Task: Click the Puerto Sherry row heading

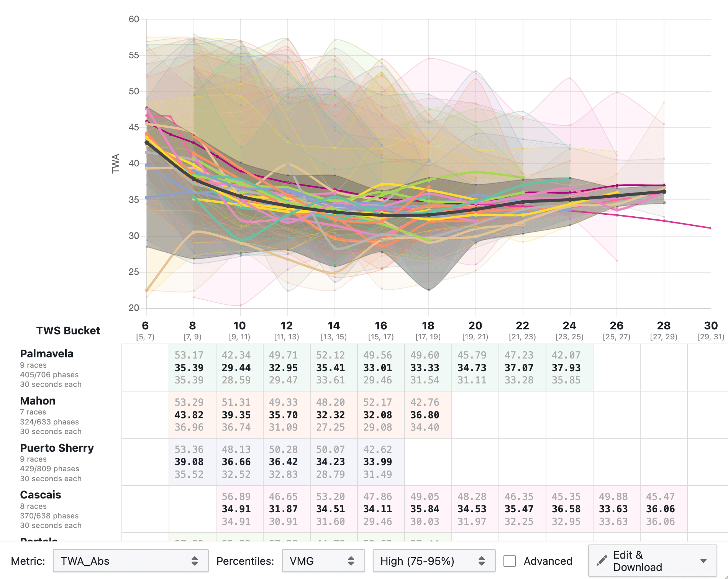Action: point(57,447)
